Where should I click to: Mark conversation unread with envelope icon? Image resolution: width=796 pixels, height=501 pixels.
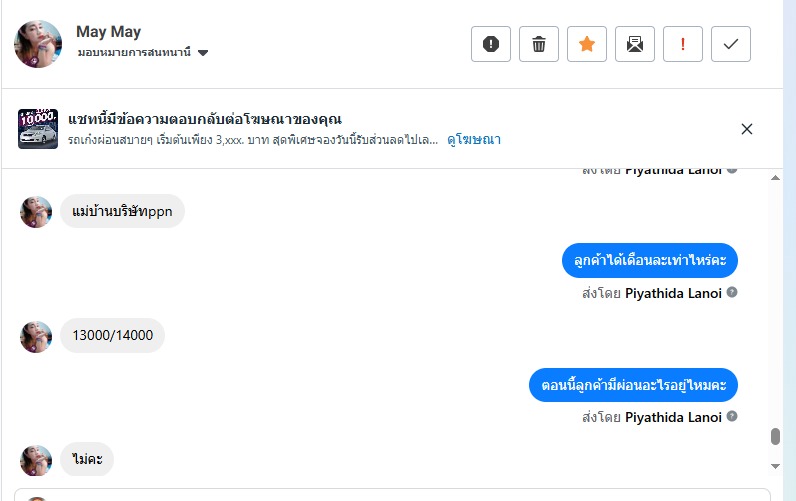pyautogui.click(x=635, y=44)
